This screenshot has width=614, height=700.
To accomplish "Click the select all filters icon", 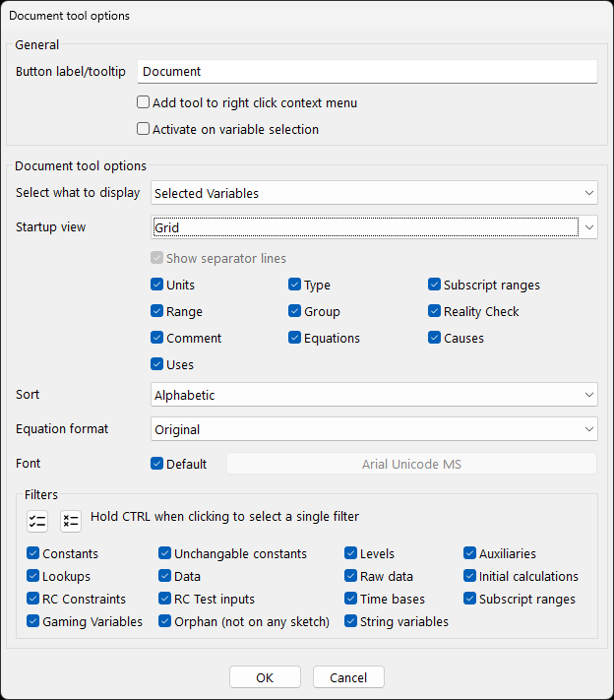I will coord(37,521).
